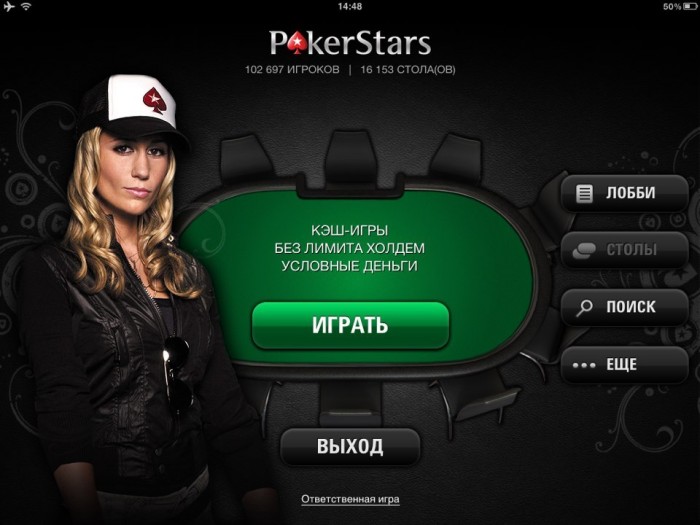
Task: Expand more options with ЕЩЕ
Action: (x=625, y=365)
